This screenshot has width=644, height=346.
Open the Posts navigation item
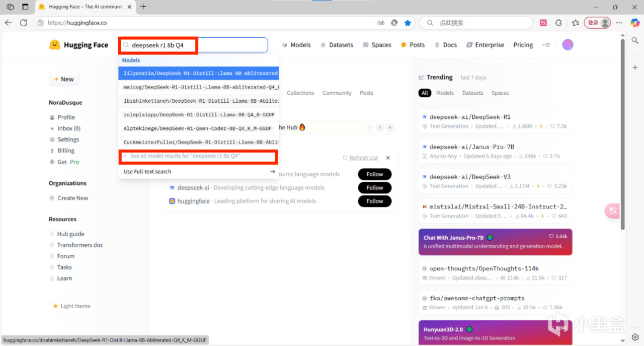(x=413, y=45)
